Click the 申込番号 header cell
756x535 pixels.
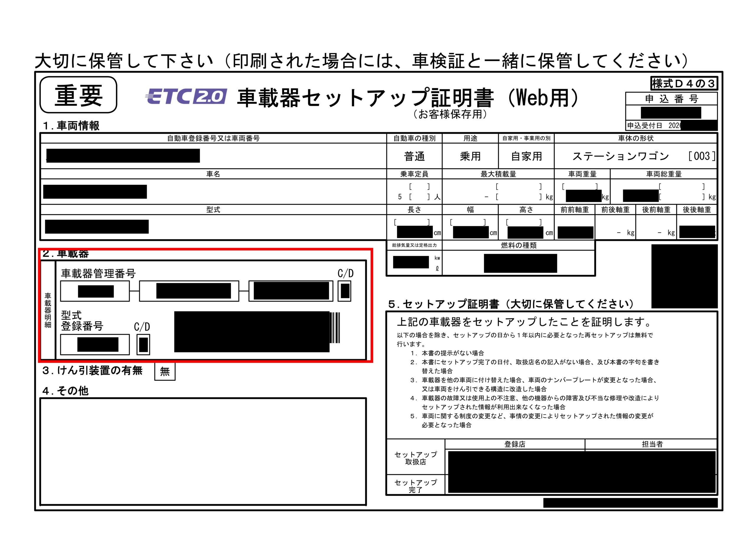tap(671, 99)
